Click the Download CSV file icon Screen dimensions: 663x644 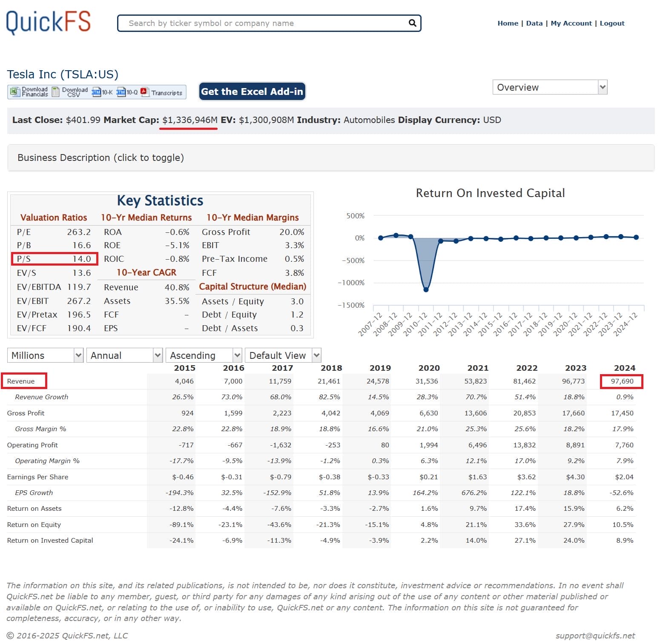tap(56, 92)
